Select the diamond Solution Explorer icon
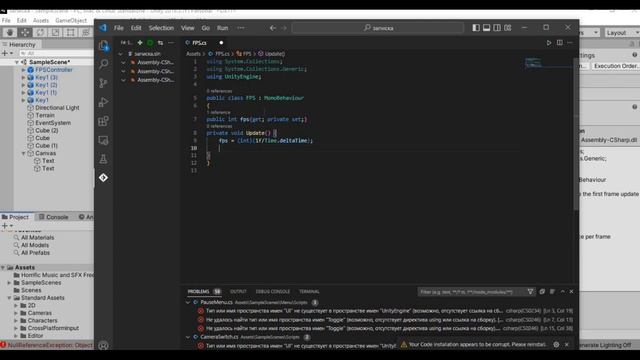This screenshot has width=640, height=360. pyautogui.click(x=104, y=178)
